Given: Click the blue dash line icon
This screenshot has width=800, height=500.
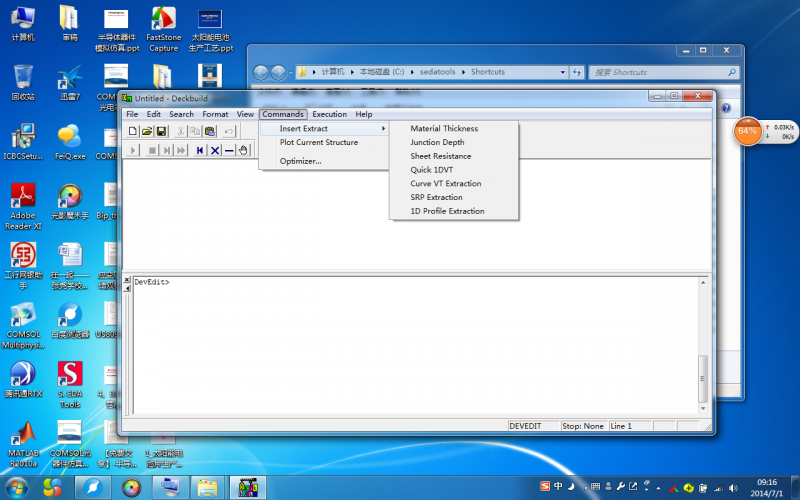Looking at the screenshot, I should click(x=229, y=150).
